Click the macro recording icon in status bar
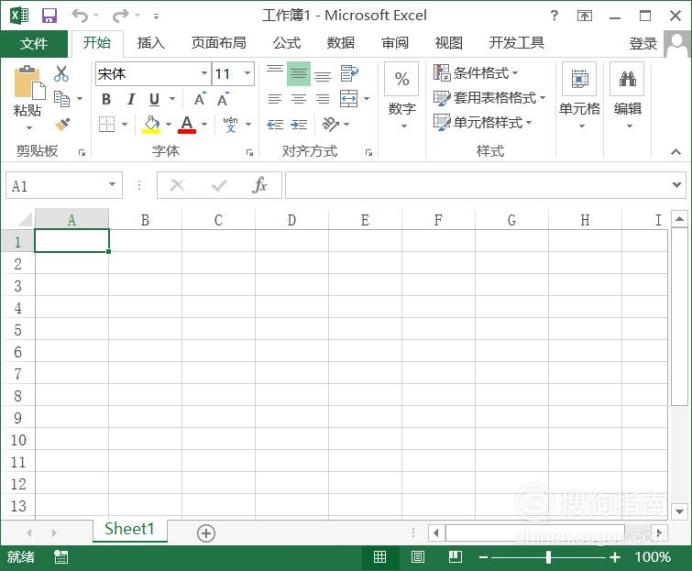Viewport: 692px width, 571px height. click(x=61, y=557)
